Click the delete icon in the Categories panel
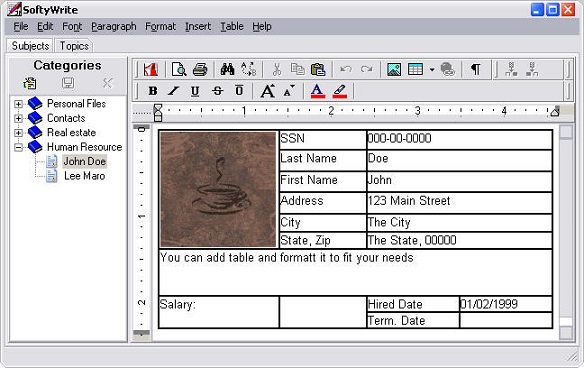This screenshot has width=584, height=368. coord(108,83)
